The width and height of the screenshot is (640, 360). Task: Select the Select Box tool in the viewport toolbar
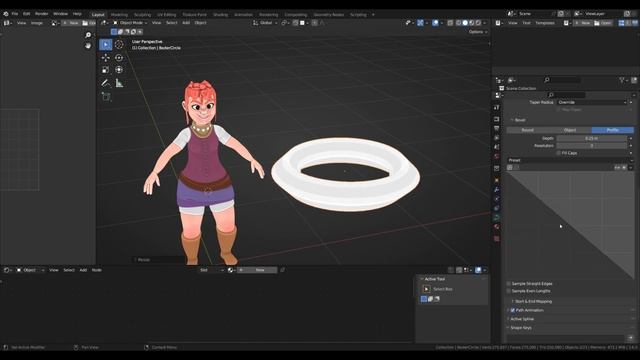[106, 44]
